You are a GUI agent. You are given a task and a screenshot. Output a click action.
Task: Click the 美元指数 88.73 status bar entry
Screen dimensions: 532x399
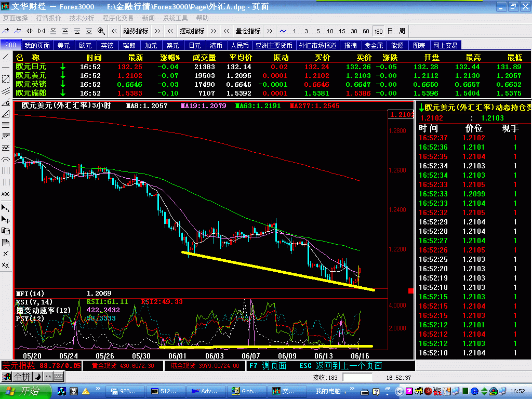coord(41,366)
